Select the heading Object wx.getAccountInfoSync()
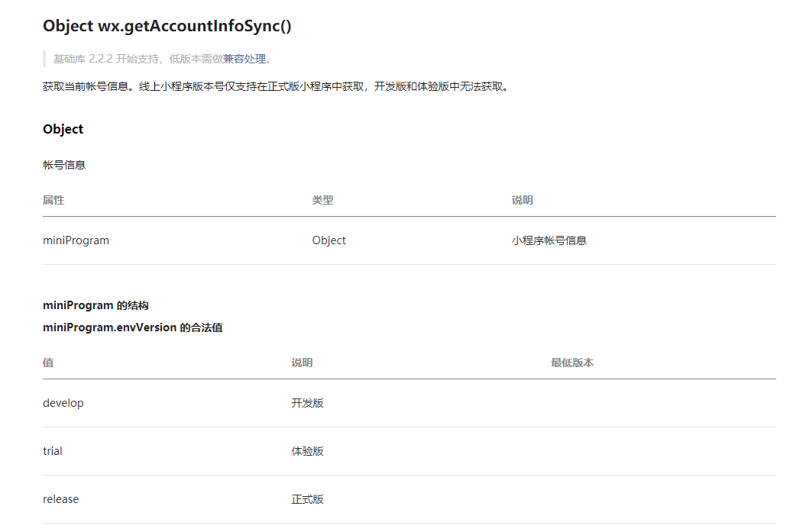 pyautogui.click(x=167, y=26)
